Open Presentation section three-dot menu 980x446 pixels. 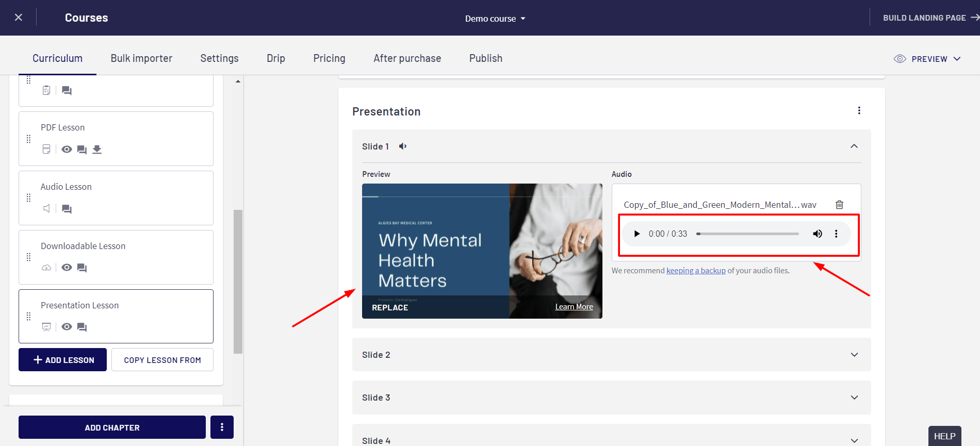[859, 111]
